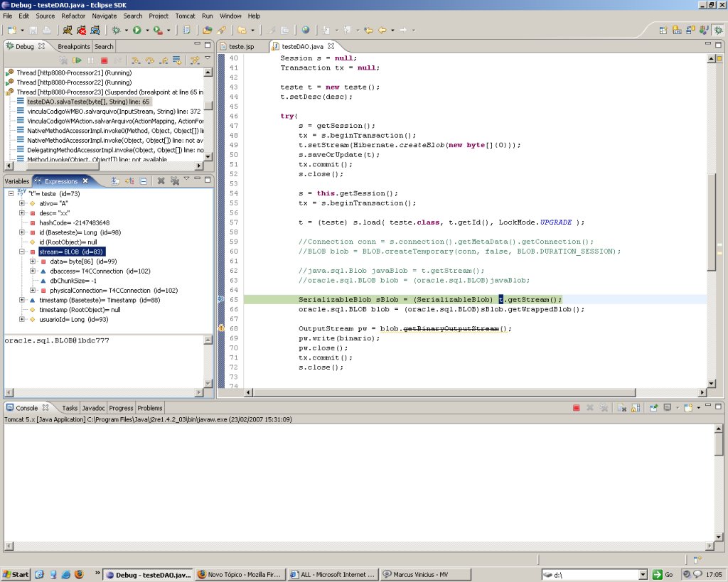Expand the data= byte[86] node
The image size is (728, 582).
33,262
